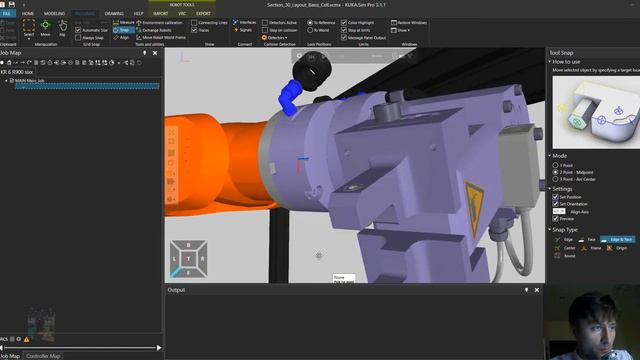Toggle Set Position checkbox
This screenshot has width=640, height=360.
click(555, 197)
